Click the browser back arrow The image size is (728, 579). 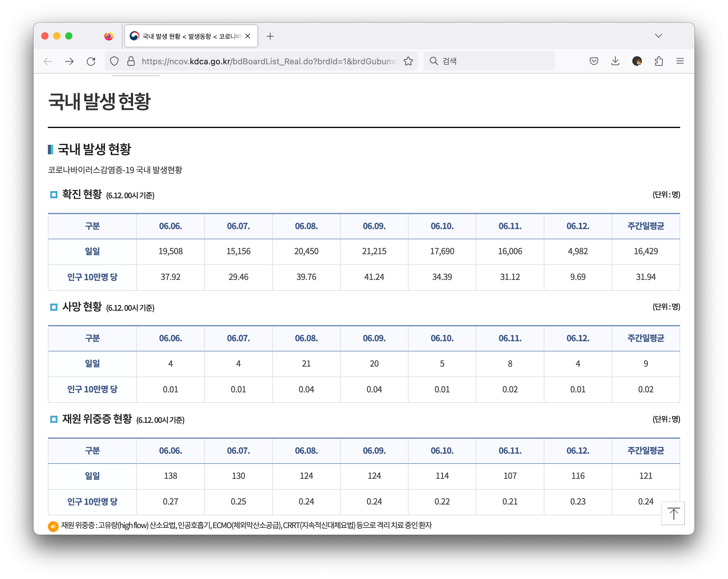click(x=48, y=61)
